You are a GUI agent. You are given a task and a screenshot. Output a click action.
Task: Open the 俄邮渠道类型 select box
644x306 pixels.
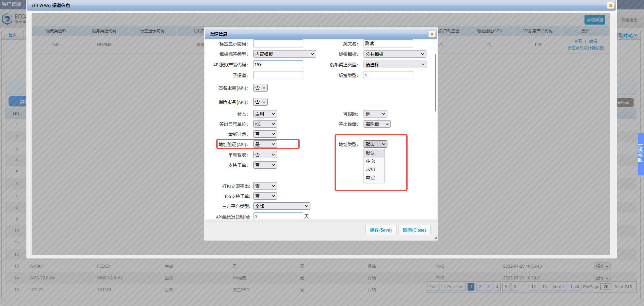[395, 65]
